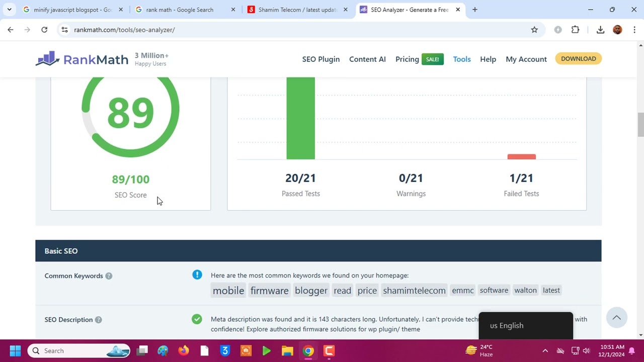Click the yellow DOWNLOAD button
The width and height of the screenshot is (644, 362).
tap(579, 59)
